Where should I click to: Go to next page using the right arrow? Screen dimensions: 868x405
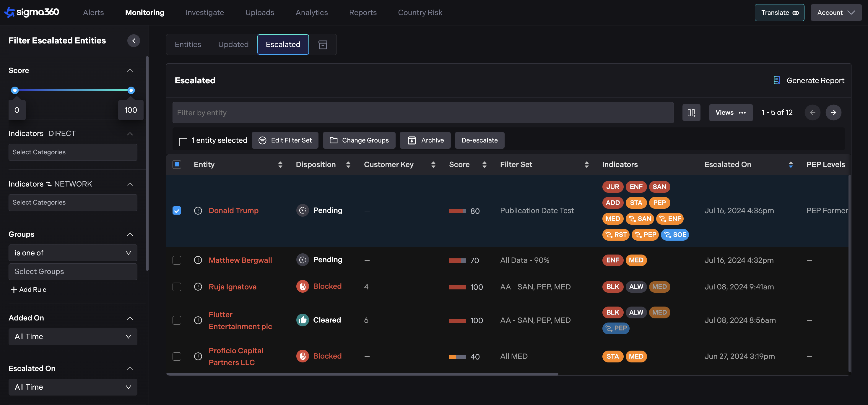pos(833,113)
